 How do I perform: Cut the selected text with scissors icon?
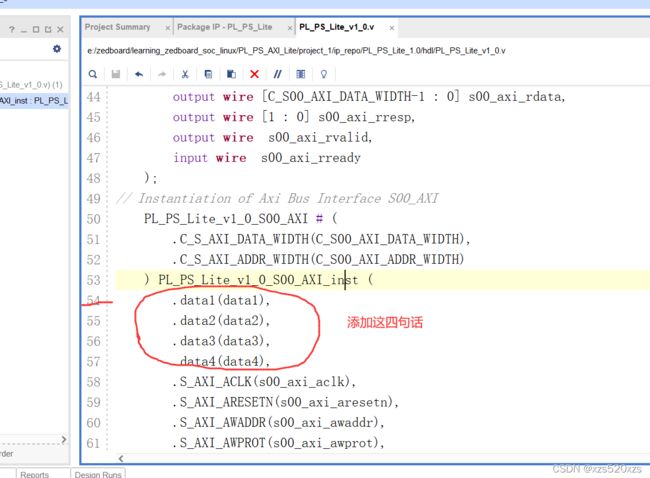[185, 74]
